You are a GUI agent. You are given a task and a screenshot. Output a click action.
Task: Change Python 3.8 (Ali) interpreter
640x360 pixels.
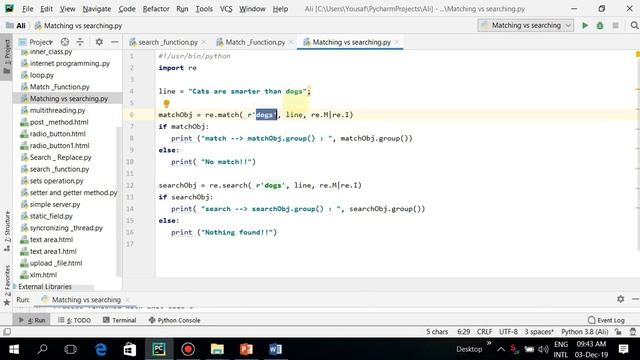click(584, 332)
